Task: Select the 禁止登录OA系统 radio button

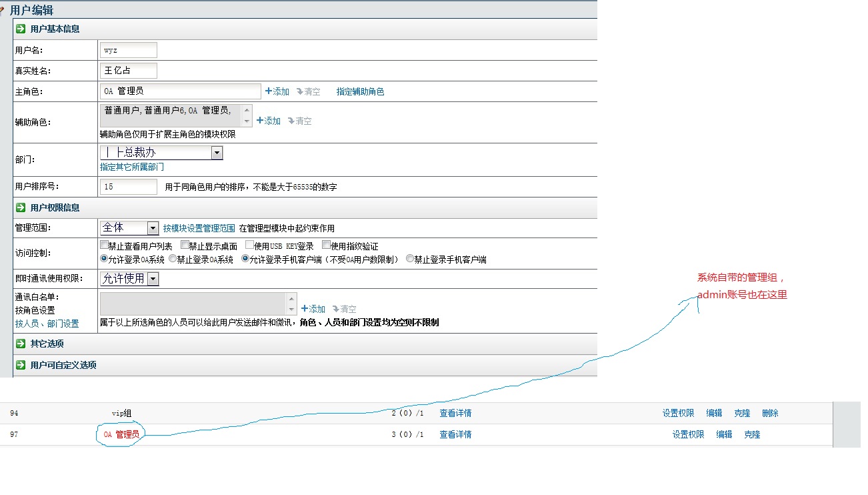Action: (173, 259)
